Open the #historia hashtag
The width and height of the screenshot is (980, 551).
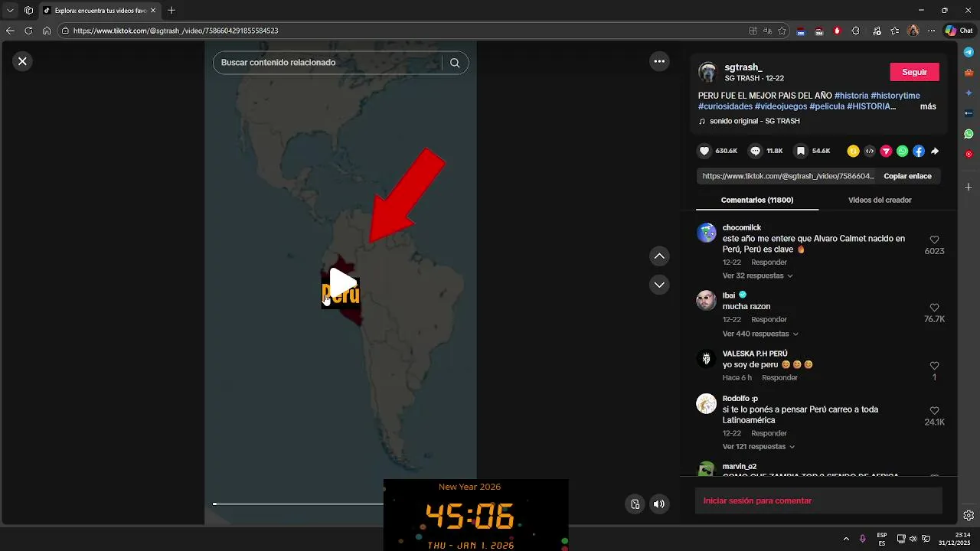click(851, 96)
